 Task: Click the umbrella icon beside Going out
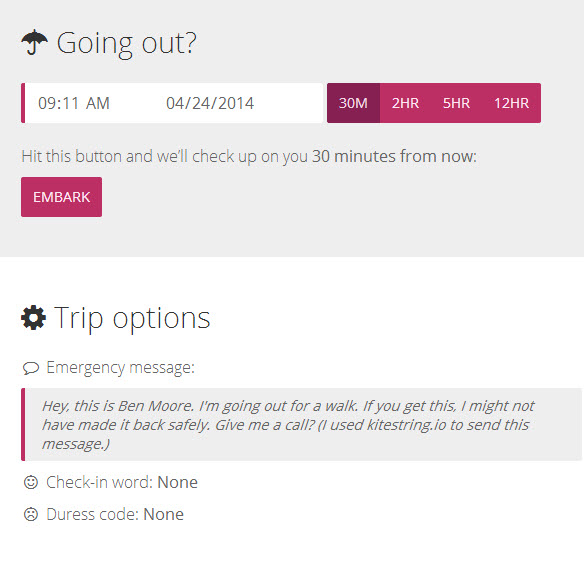point(34,42)
